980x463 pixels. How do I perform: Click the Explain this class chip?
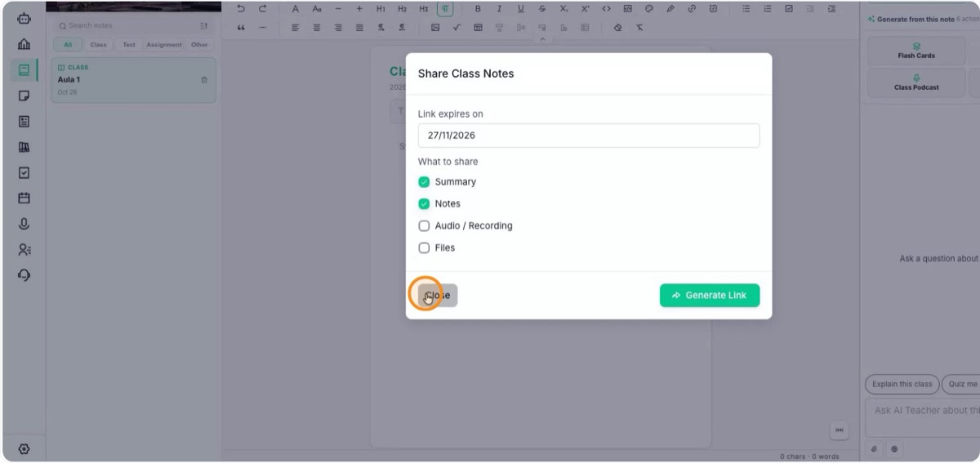(x=902, y=385)
